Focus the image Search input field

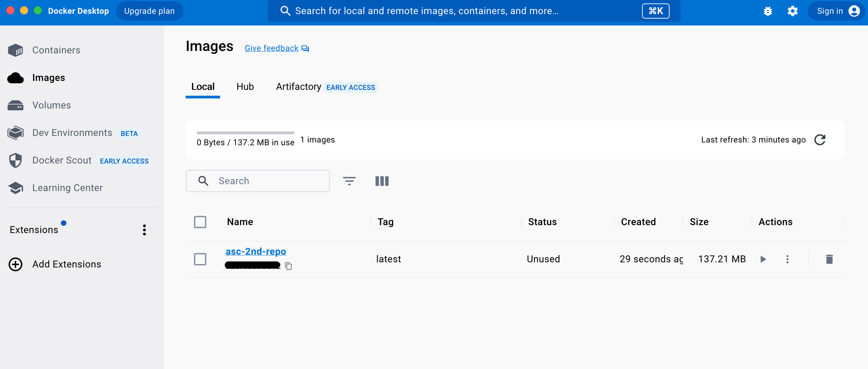point(258,181)
